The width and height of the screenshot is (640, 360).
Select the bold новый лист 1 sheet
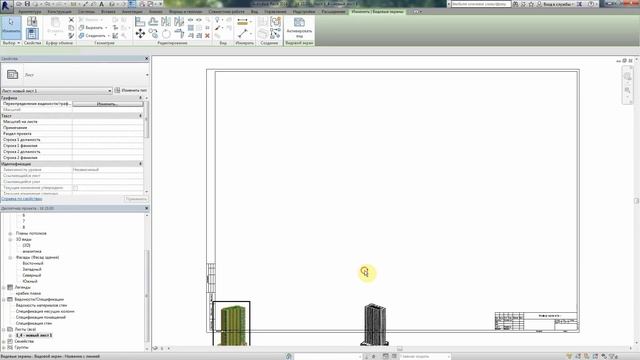point(34,335)
